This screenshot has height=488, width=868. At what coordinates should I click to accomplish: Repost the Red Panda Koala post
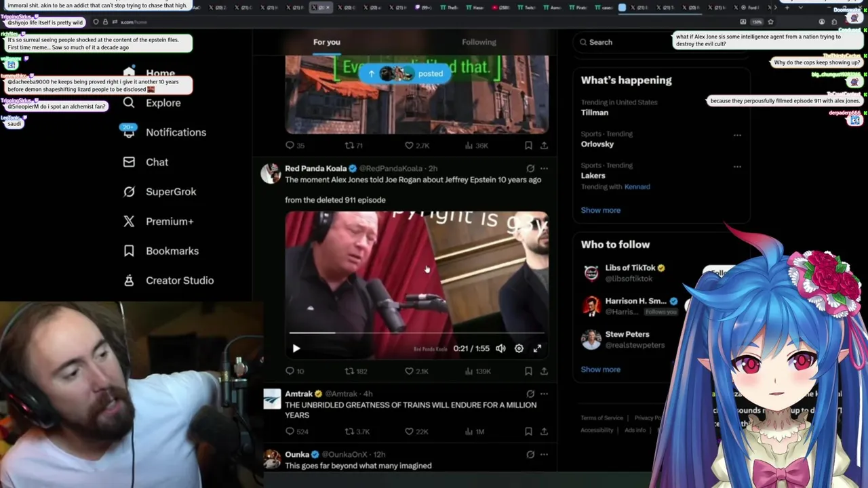tap(356, 371)
